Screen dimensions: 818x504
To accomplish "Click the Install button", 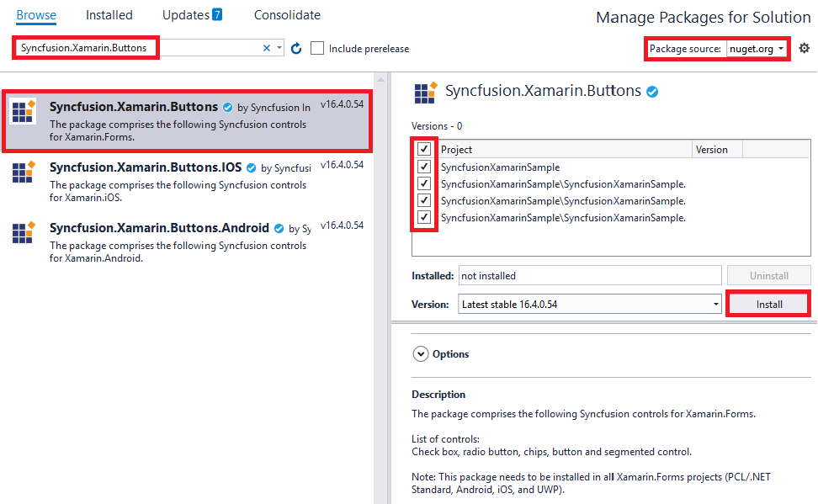I will [768, 305].
